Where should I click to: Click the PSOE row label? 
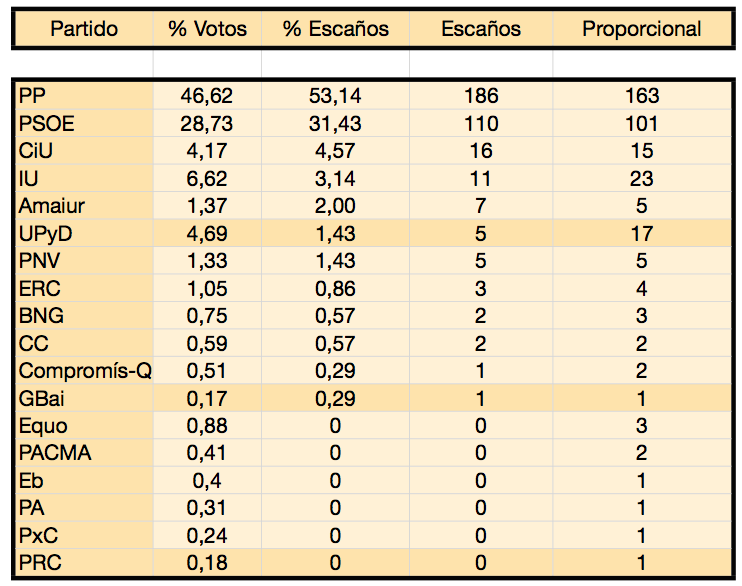(x=84, y=124)
